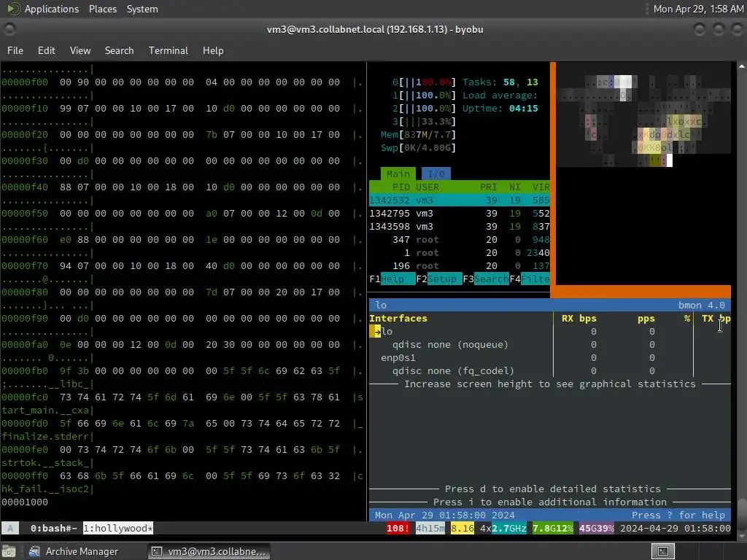
Task: Click the window menu icon in title bar
Action: point(9,29)
